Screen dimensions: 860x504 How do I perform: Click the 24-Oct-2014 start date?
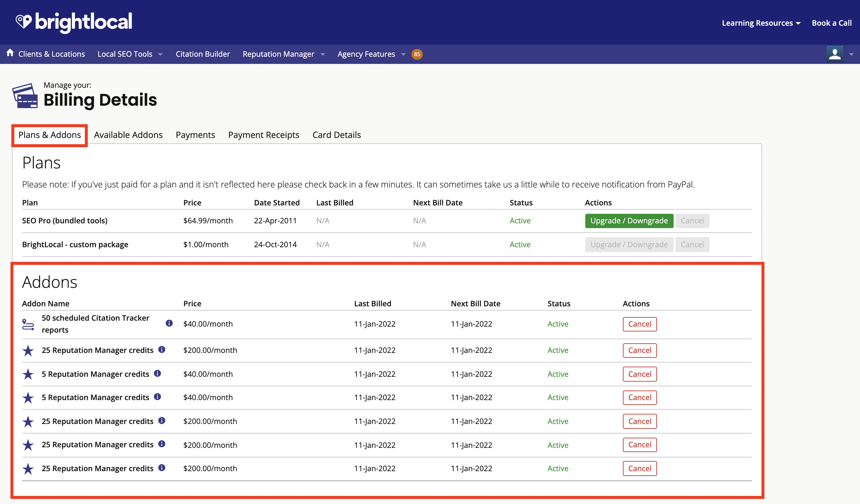coord(275,245)
